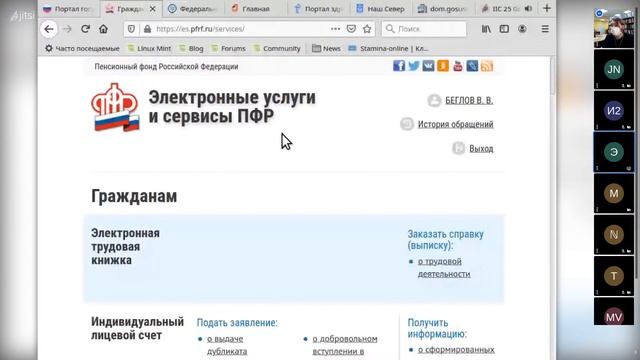This screenshot has width=640, height=360.
Task: Mute the tab playing audio
Action: point(528,9)
